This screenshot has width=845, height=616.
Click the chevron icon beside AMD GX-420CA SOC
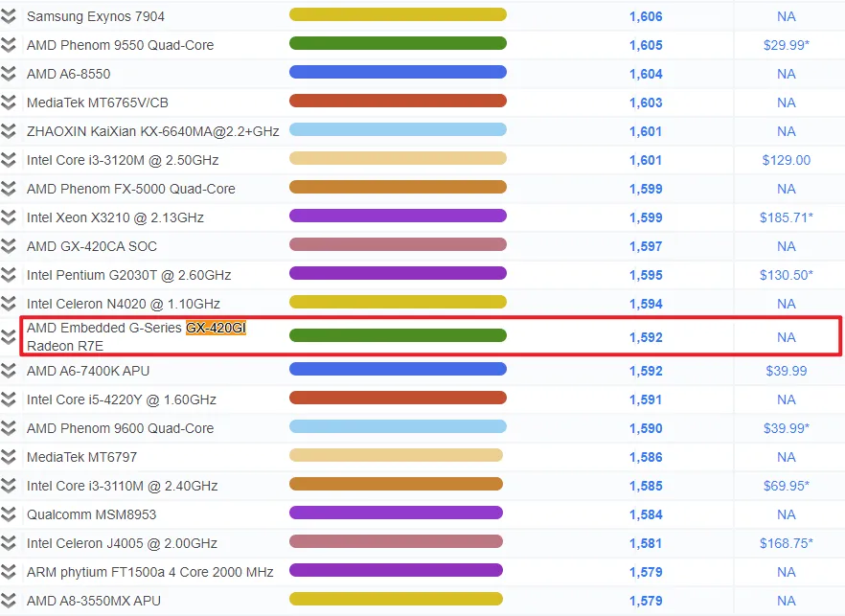coord(10,246)
